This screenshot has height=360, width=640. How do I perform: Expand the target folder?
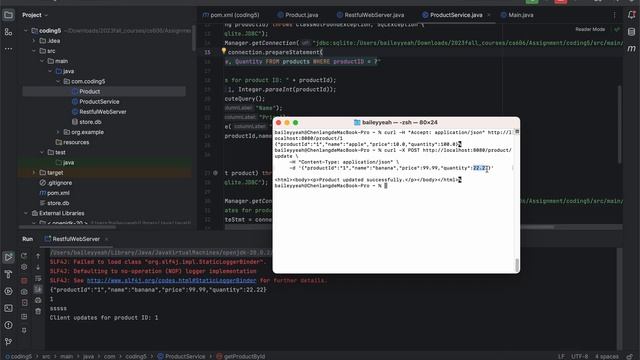[34, 173]
